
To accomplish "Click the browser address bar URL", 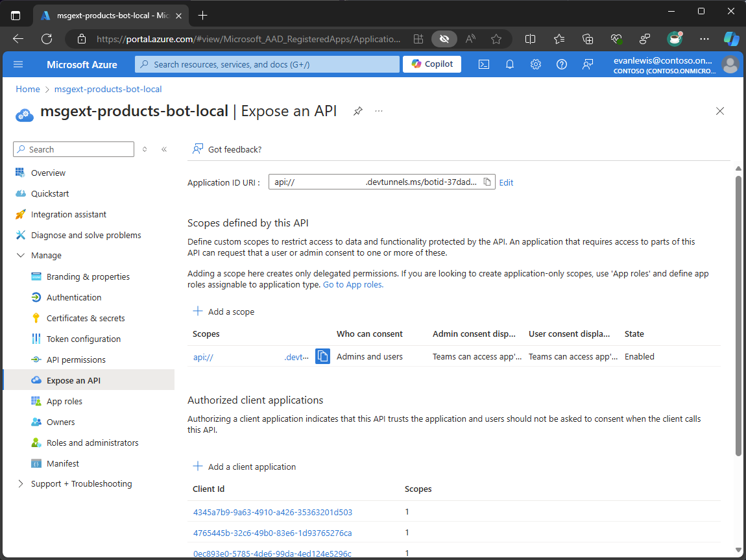I will pyautogui.click(x=248, y=39).
